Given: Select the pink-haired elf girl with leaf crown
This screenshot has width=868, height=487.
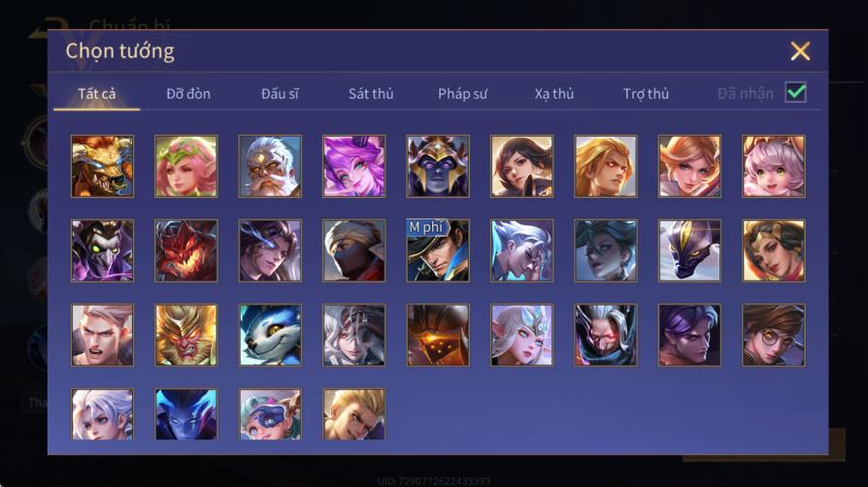Looking at the screenshot, I should pos(186,166).
